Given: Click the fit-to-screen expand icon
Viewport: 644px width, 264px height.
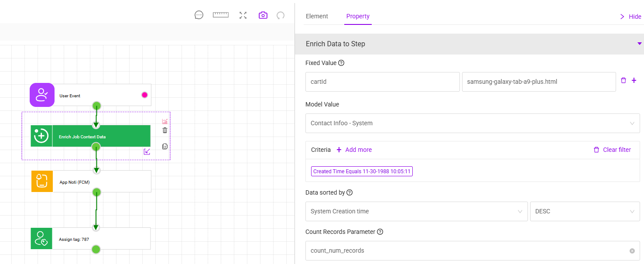Looking at the screenshot, I should point(243,15).
